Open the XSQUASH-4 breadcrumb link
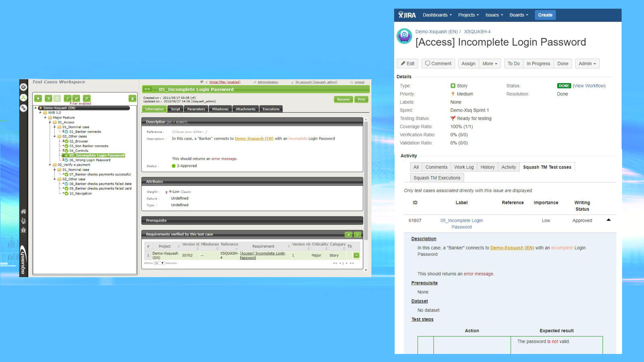The width and height of the screenshot is (644, 362). 477,31
